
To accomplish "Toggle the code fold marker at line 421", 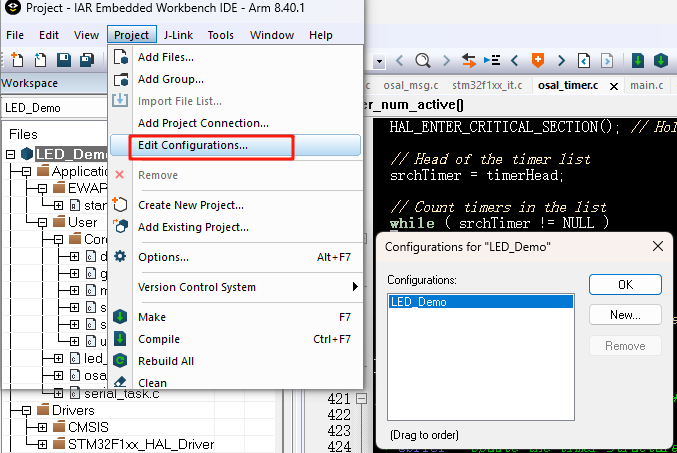I will pyautogui.click(x=361, y=398).
